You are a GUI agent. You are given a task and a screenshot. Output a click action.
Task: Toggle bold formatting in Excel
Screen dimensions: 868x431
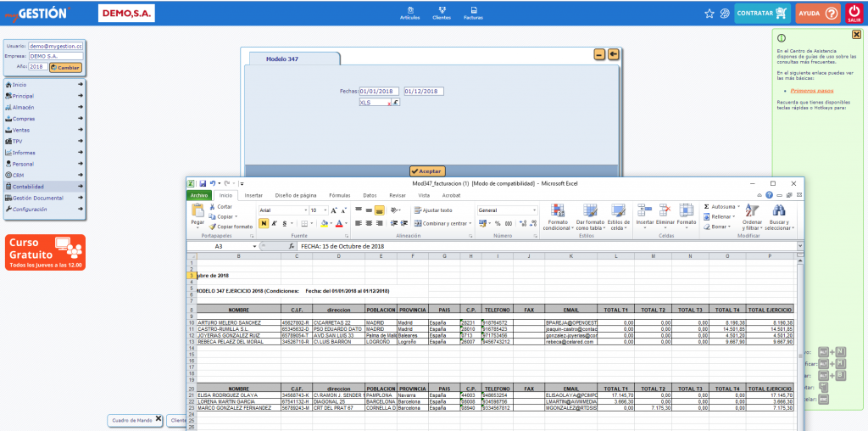tap(264, 223)
